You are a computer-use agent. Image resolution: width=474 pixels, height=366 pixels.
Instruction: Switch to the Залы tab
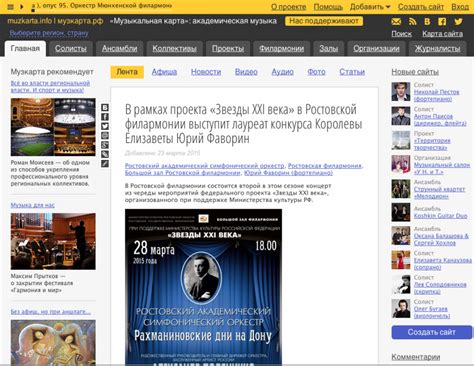[329, 49]
